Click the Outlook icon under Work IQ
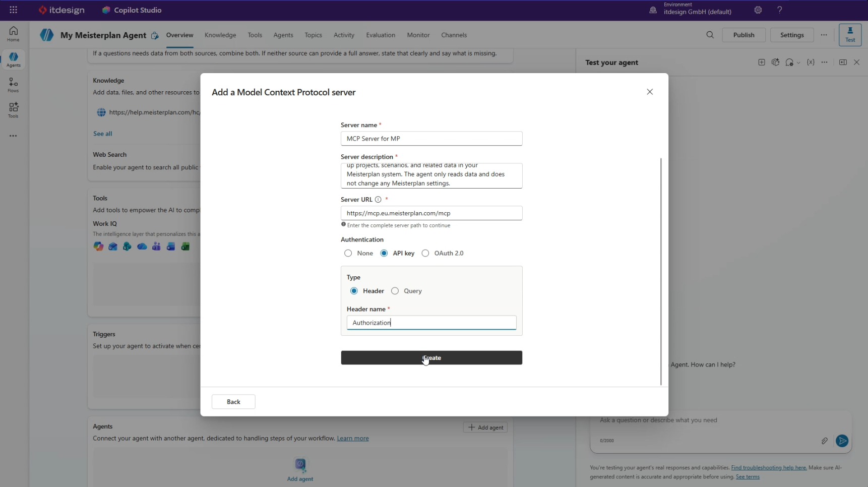The width and height of the screenshot is (868, 487). pos(113,247)
